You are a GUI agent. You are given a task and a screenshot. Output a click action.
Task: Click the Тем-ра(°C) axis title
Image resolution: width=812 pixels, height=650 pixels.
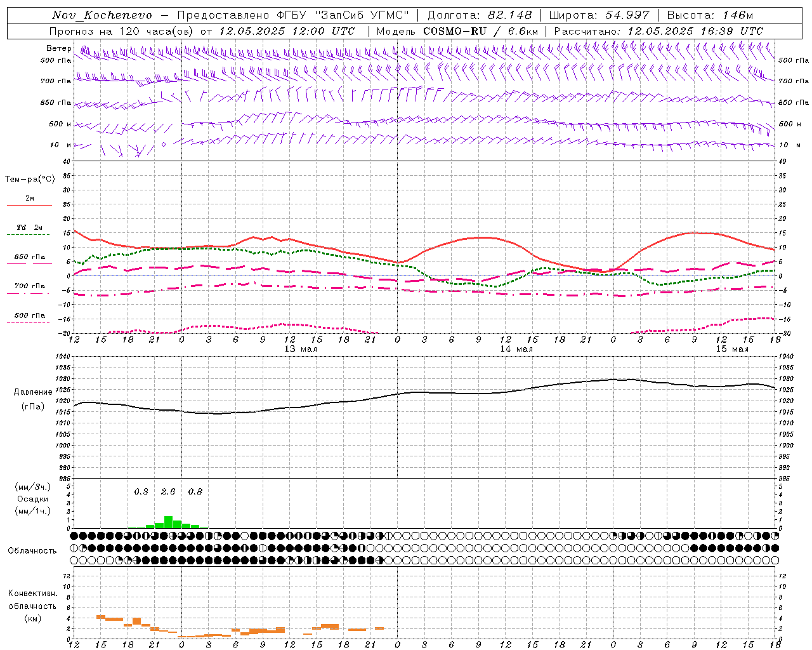[30, 180]
